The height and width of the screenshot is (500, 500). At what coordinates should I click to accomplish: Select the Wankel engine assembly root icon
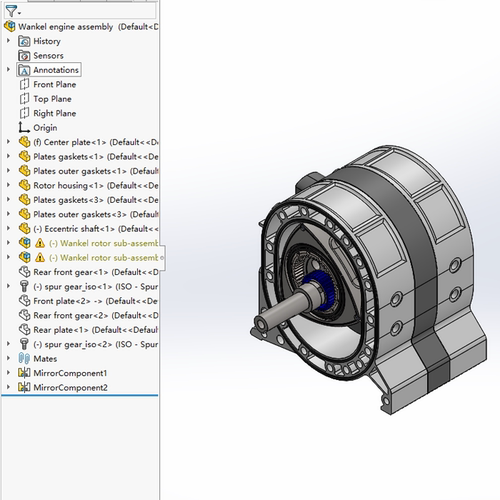tap(10, 26)
